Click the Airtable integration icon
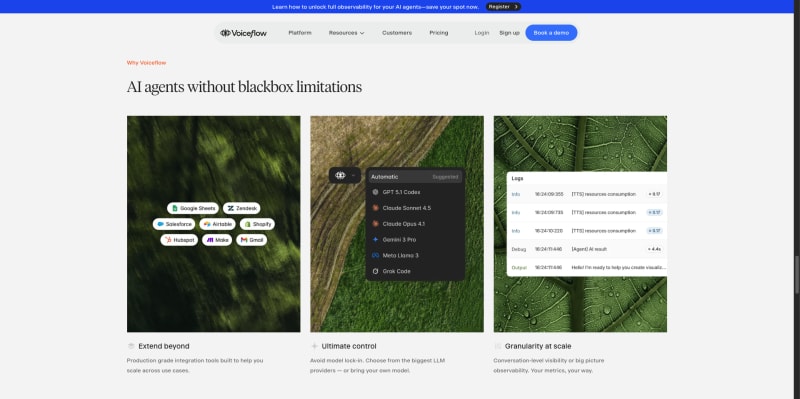The width and height of the screenshot is (800, 399). 207,224
